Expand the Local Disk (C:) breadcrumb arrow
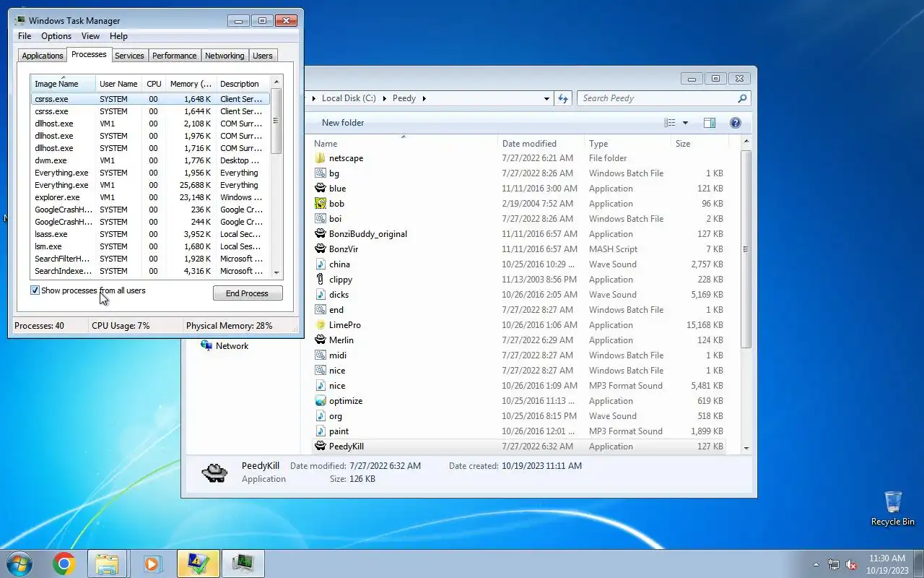This screenshot has width=924, height=578. tap(385, 98)
